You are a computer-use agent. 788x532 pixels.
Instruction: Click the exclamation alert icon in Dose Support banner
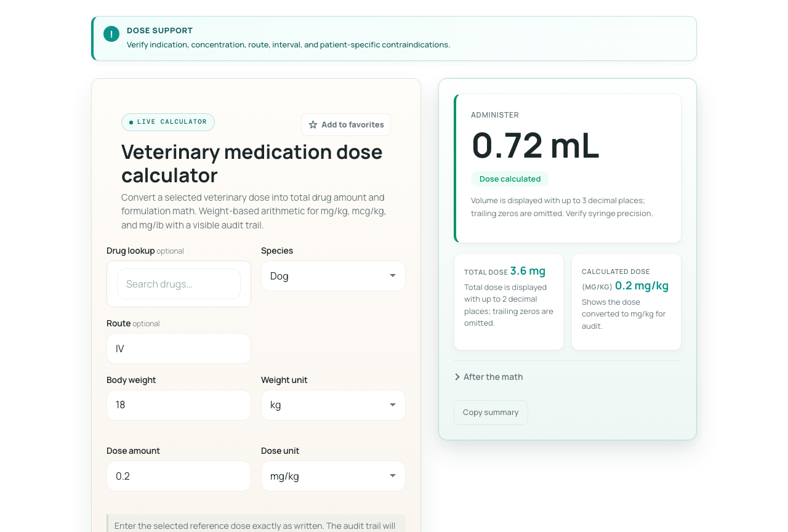111,34
